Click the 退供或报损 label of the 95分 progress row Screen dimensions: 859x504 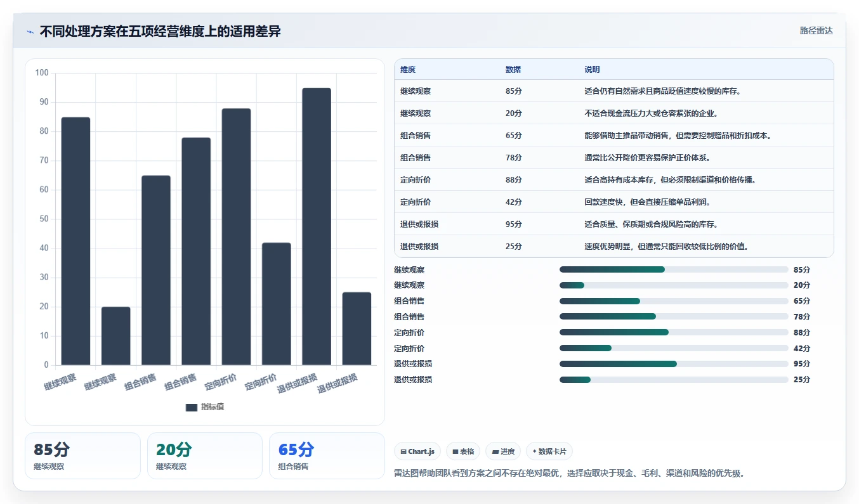[x=413, y=364]
